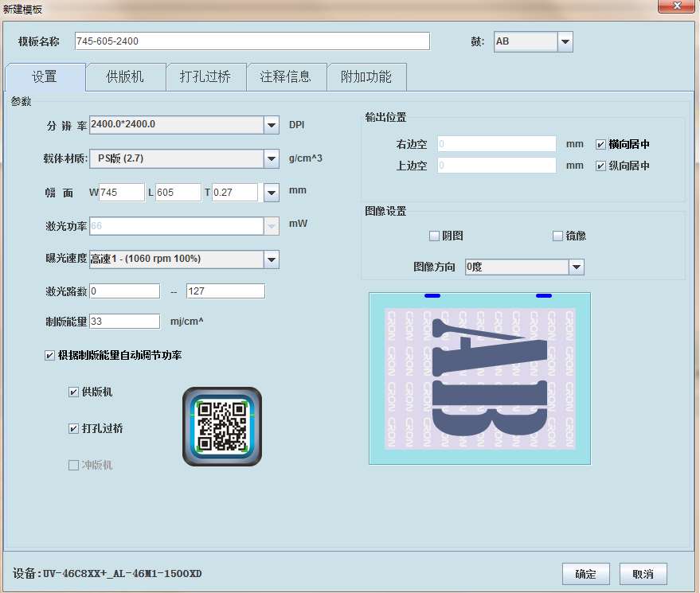Click the 确定 confirm button
700x593 pixels.
click(585, 574)
